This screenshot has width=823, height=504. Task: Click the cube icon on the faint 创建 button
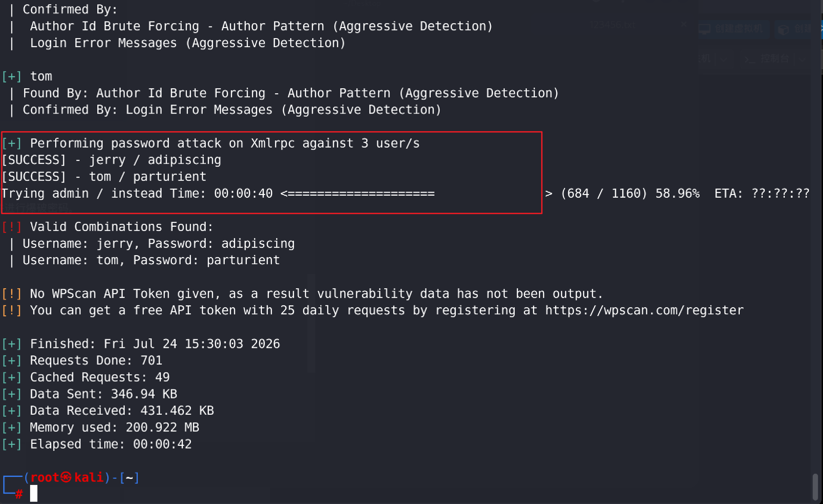[783, 30]
